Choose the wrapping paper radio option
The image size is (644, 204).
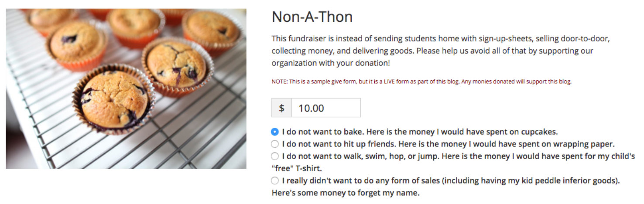point(275,144)
